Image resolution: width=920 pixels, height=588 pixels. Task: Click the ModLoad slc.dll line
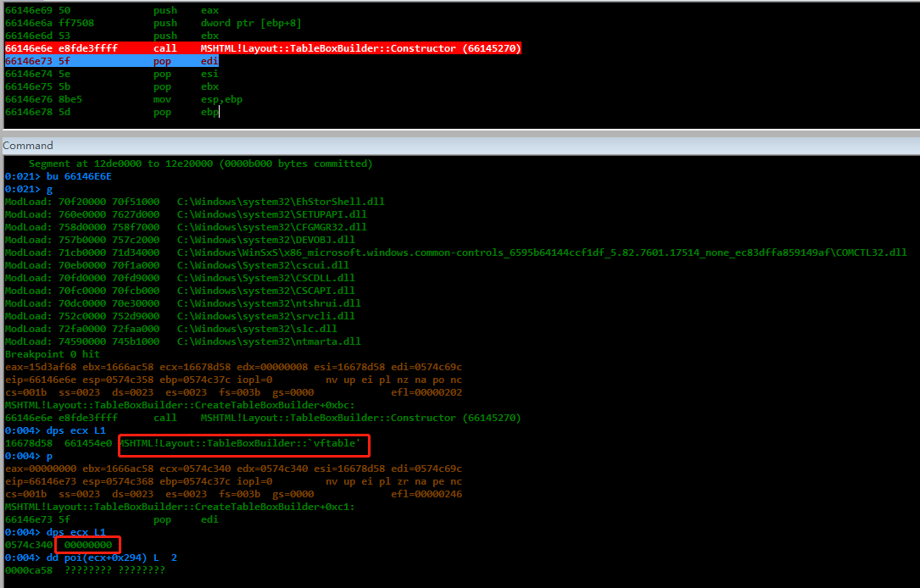171,329
